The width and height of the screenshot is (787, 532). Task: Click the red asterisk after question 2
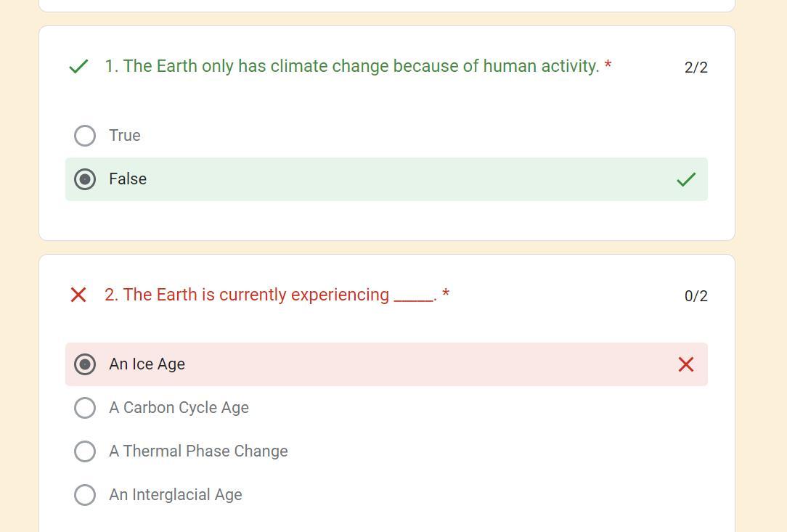point(446,295)
